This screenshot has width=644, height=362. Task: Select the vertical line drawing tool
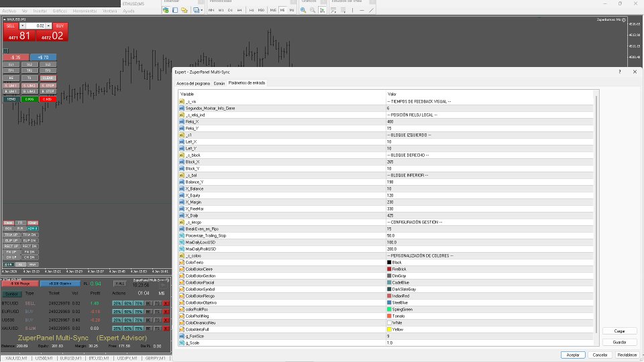pyautogui.click(x=352, y=10)
